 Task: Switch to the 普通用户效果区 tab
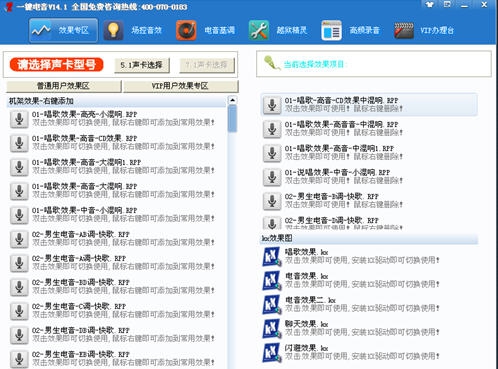pos(63,86)
